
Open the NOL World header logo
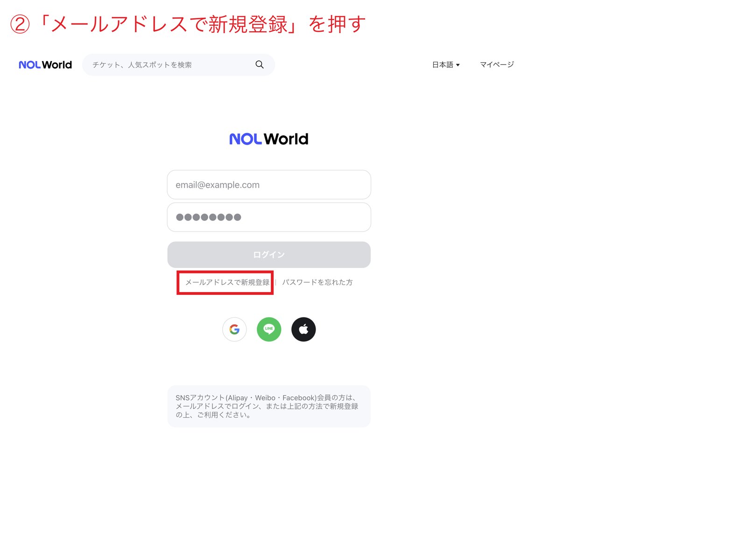pos(45,65)
